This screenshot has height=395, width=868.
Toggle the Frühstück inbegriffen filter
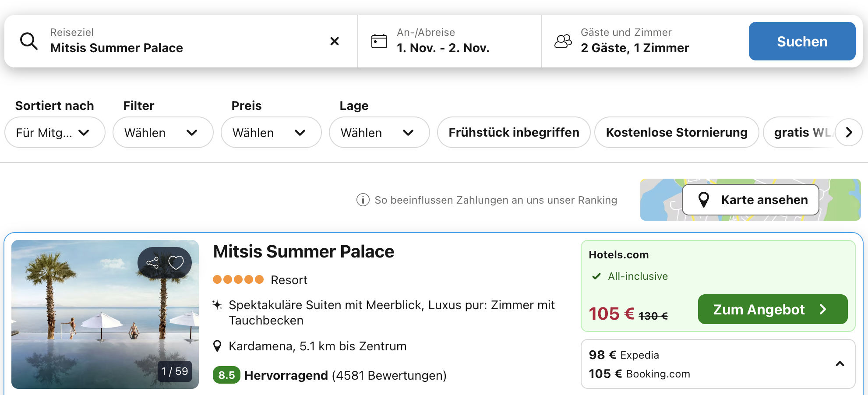(513, 132)
